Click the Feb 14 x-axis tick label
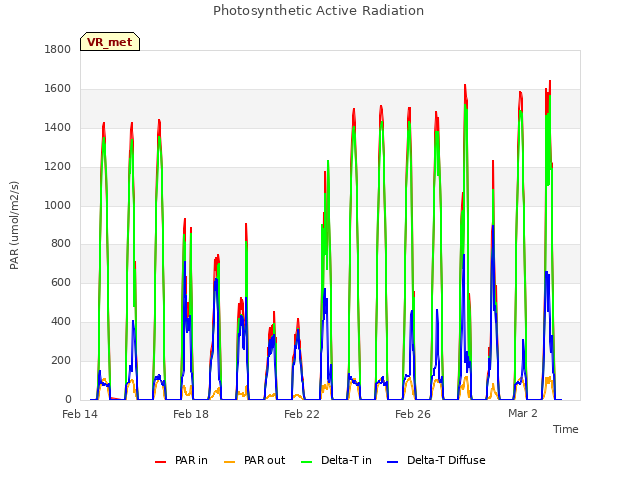Screen dimensions: 640x480 (x=80, y=414)
